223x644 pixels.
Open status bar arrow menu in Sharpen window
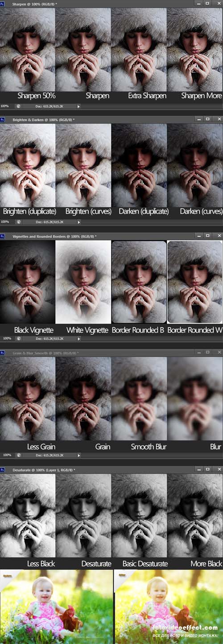(78, 106)
